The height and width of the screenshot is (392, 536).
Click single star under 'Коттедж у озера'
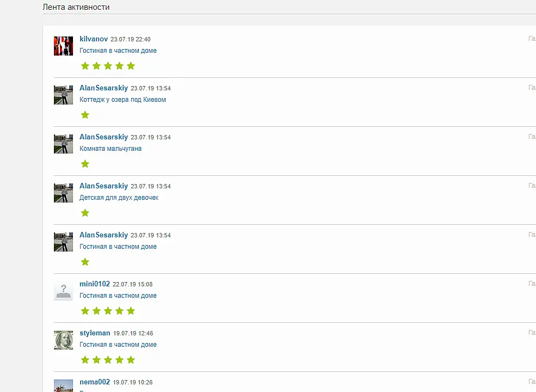(85, 115)
